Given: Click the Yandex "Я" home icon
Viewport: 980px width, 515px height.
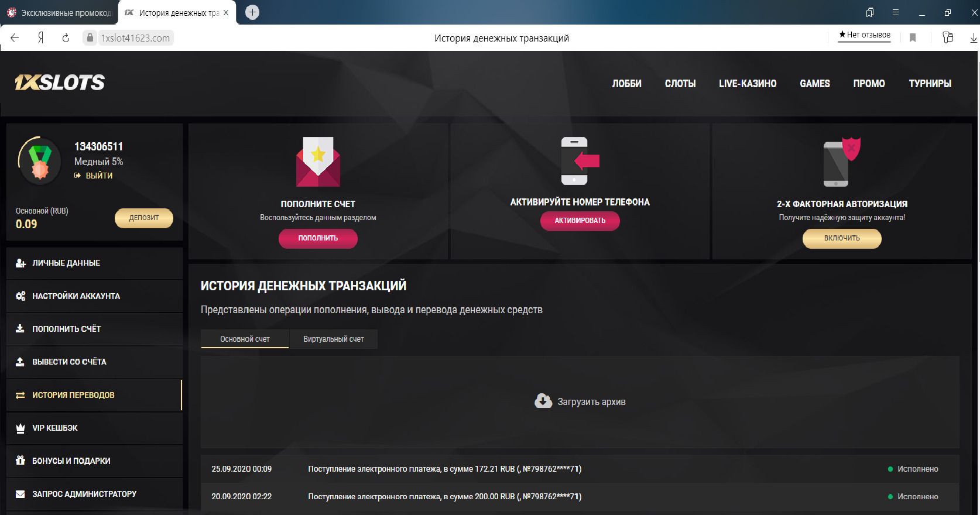Looking at the screenshot, I should (40, 38).
